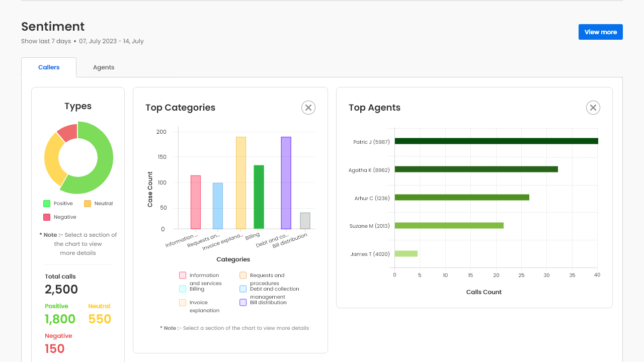Select the red Negative donut segment
Screen dimensions: 644x362
coord(68,131)
